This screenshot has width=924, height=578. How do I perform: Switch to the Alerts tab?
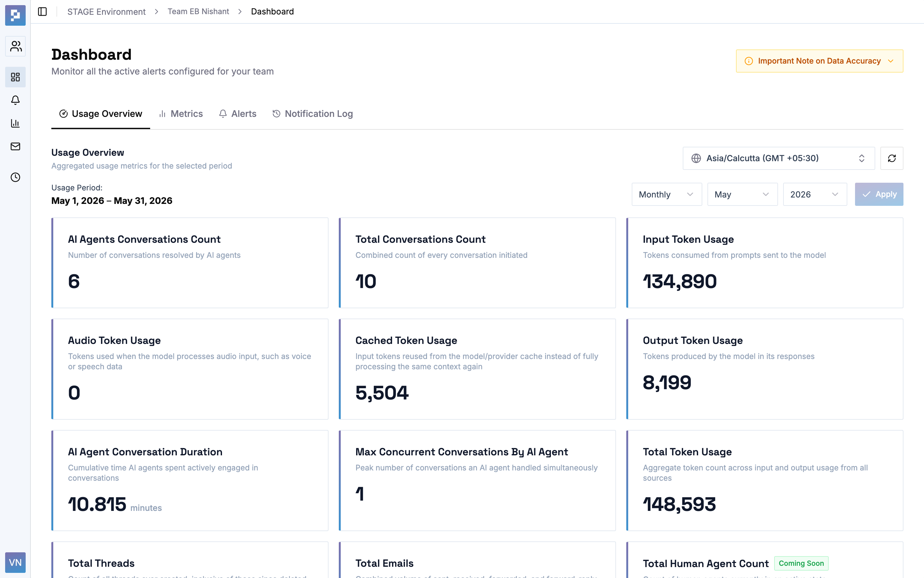pos(237,114)
